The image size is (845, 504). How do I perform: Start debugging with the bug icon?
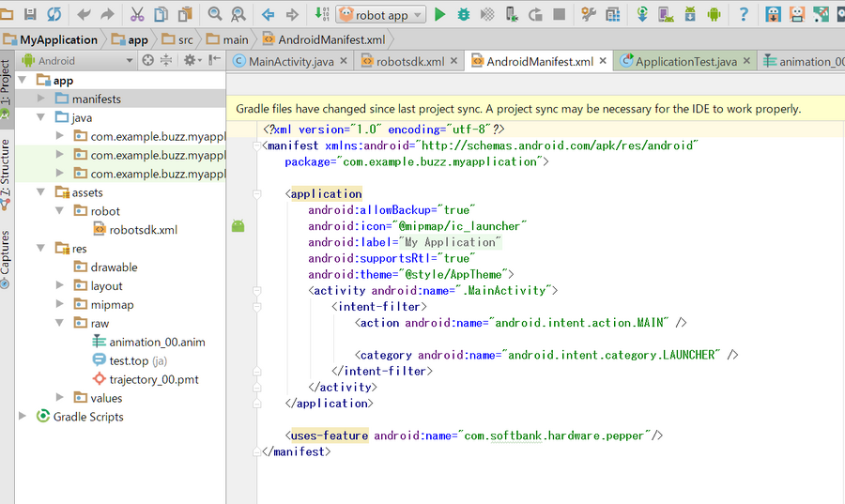pyautogui.click(x=464, y=14)
